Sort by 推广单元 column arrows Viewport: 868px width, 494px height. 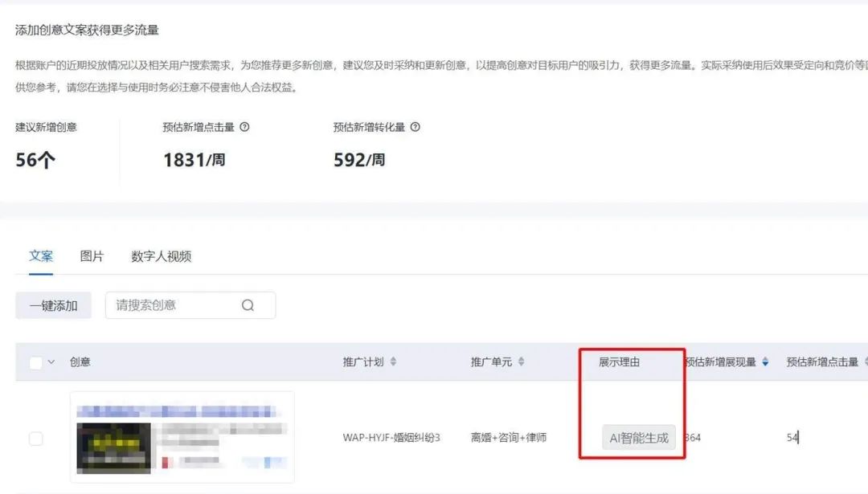(521, 361)
